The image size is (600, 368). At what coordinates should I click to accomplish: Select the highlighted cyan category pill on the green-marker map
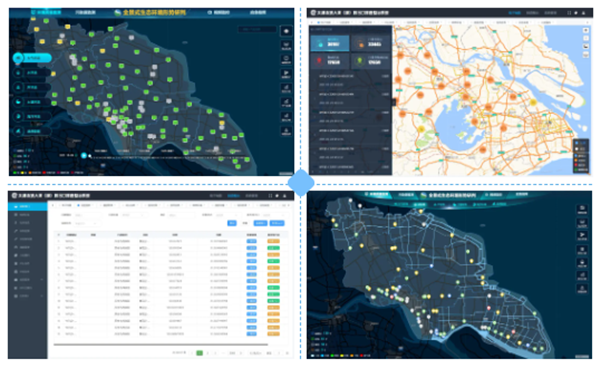click(32, 58)
